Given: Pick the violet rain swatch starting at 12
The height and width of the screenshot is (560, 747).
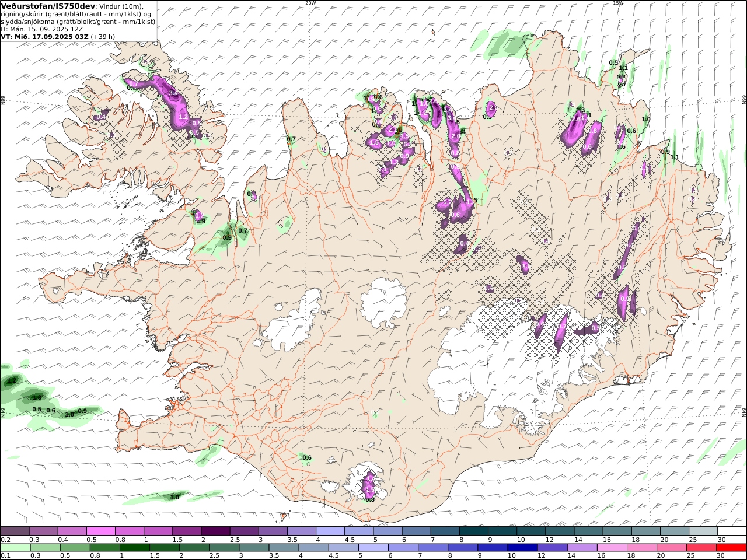Looking at the screenshot, I should click(552, 547).
